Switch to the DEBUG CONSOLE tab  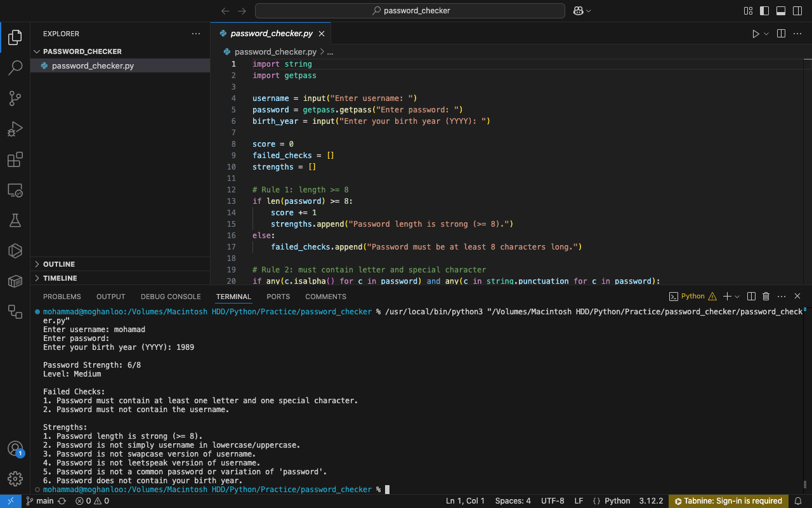point(171,297)
